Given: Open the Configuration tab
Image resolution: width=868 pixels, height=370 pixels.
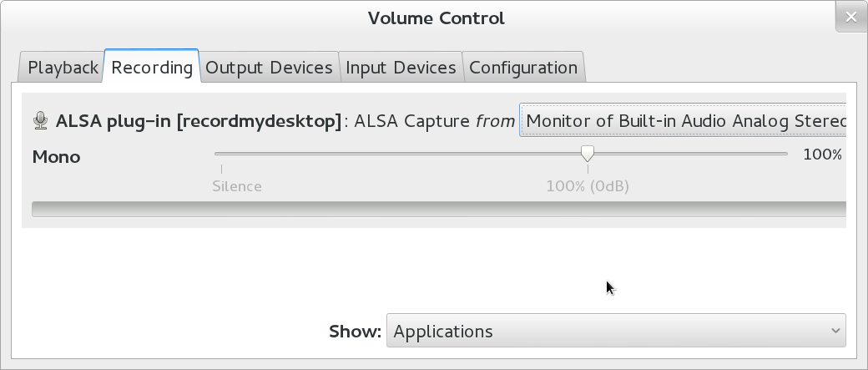Looking at the screenshot, I should click(x=523, y=68).
